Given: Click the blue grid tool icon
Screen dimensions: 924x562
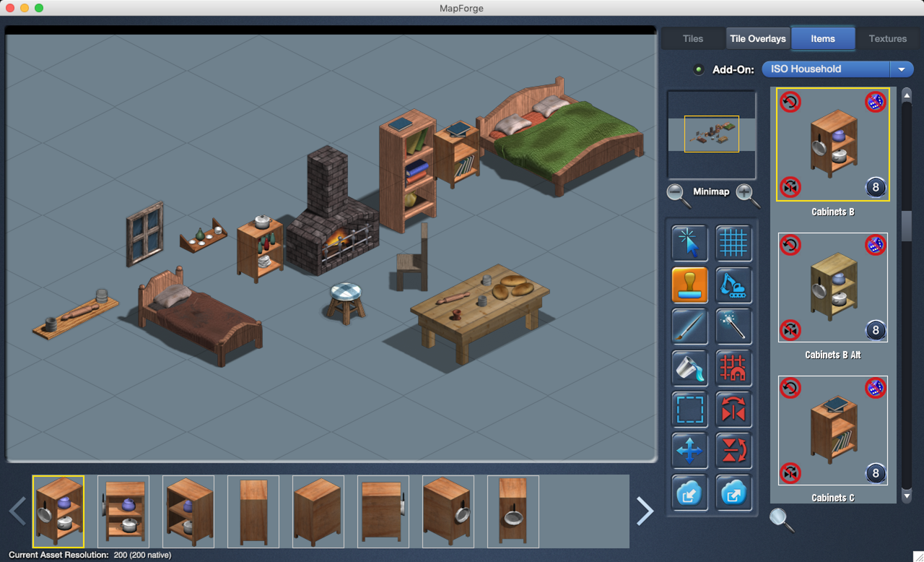Looking at the screenshot, I should (733, 243).
